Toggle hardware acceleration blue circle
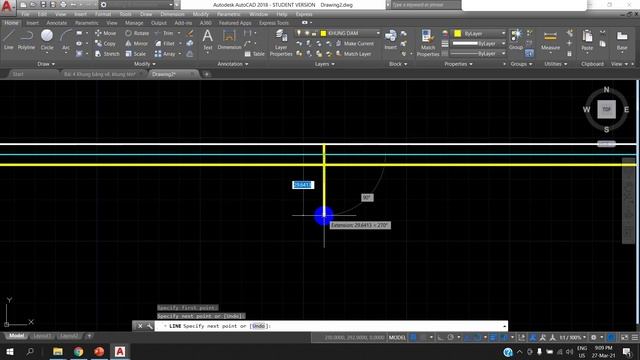Image resolution: width=640 pixels, height=360 pixels. point(611,338)
